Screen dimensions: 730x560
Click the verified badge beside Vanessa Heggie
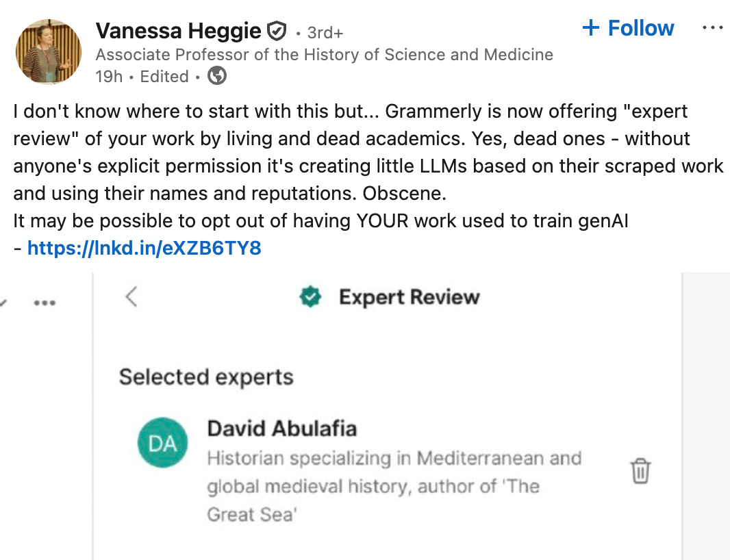(x=276, y=31)
